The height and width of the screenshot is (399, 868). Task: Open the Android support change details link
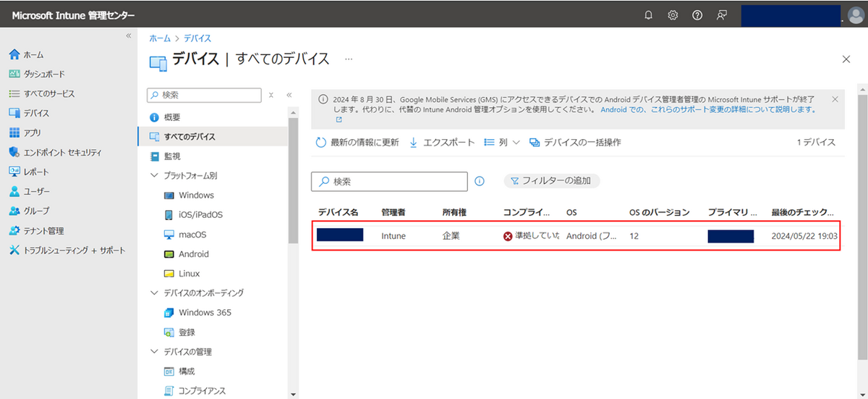708,109
